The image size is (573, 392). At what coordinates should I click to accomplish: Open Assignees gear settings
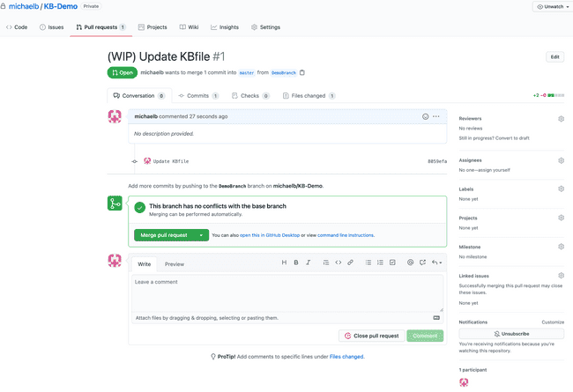(561, 160)
